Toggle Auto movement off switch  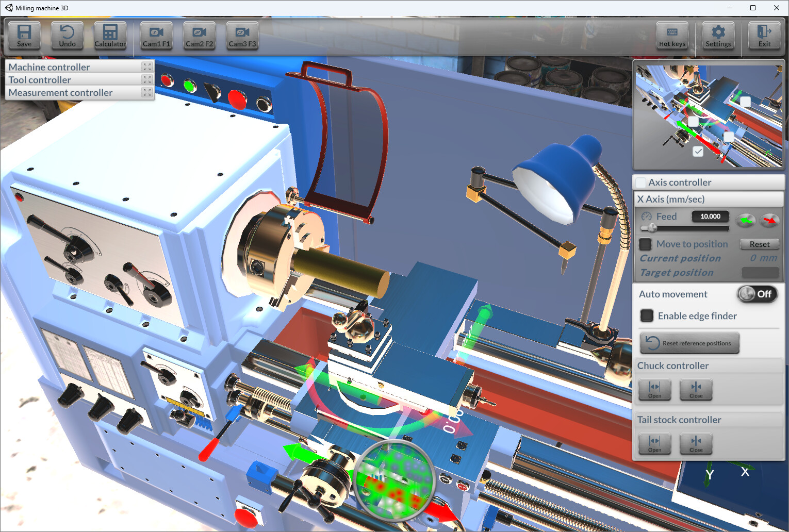[x=757, y=294]
